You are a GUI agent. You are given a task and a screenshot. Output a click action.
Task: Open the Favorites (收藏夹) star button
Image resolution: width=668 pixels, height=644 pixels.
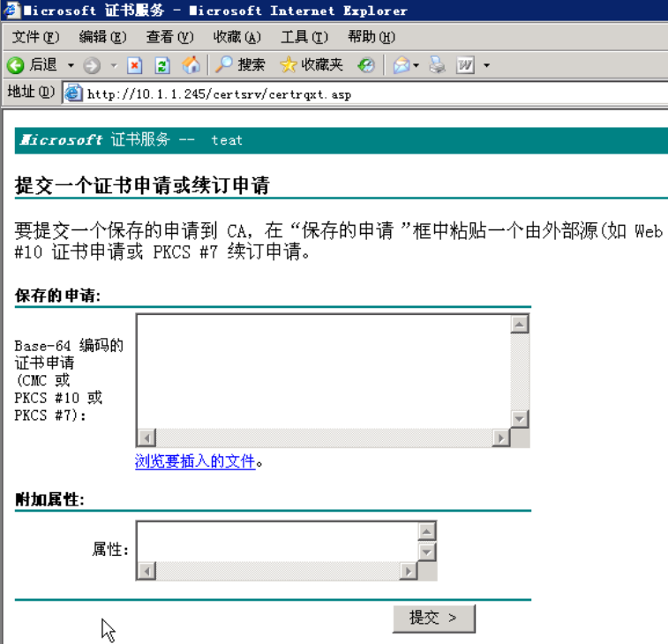311,65
